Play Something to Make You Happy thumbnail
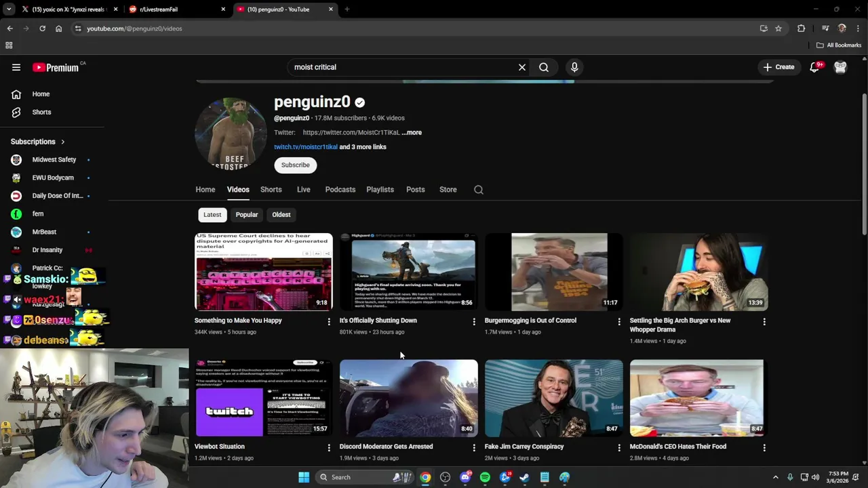868x488 pixels. point(263,272)
